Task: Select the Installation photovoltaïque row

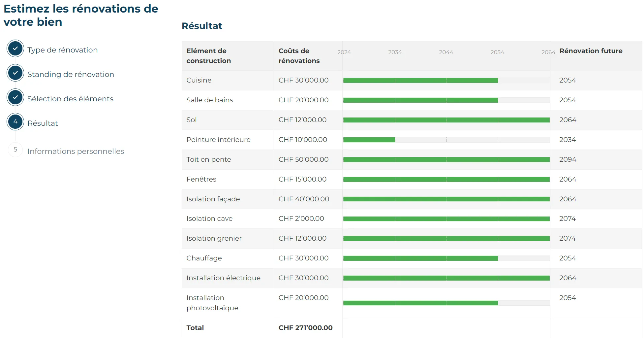Action: 212,303
